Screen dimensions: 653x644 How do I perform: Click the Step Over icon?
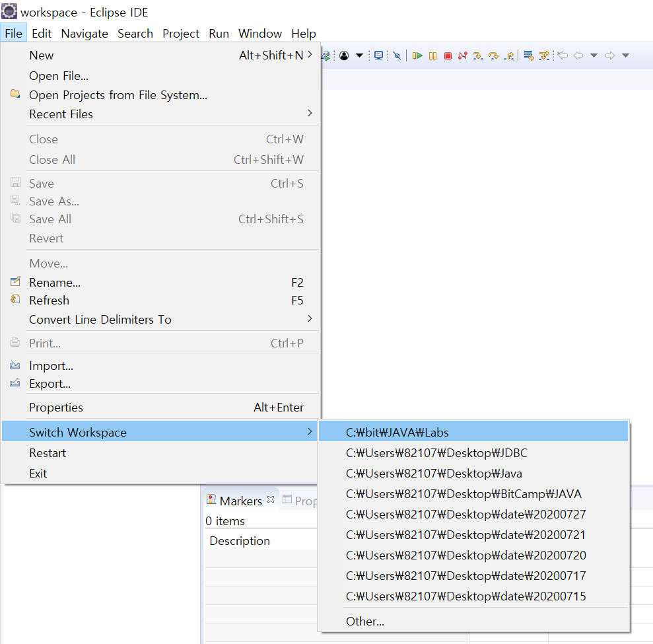click(493, 55)
